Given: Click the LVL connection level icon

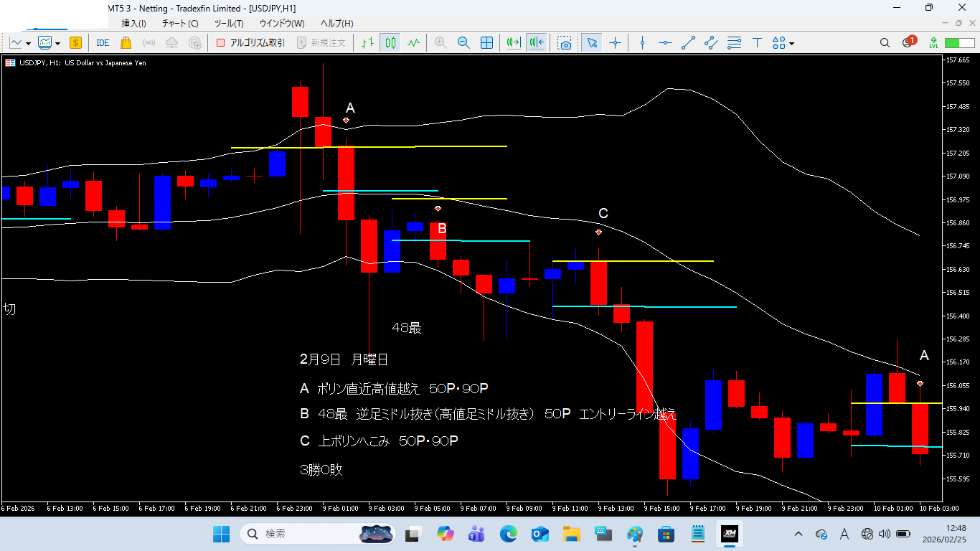Looking at the screenshot, I should tap(933, 43).
